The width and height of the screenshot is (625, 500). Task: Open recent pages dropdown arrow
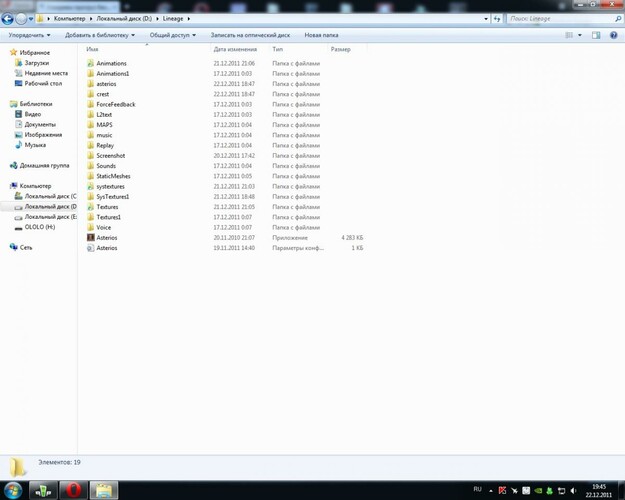coord(31,19)
